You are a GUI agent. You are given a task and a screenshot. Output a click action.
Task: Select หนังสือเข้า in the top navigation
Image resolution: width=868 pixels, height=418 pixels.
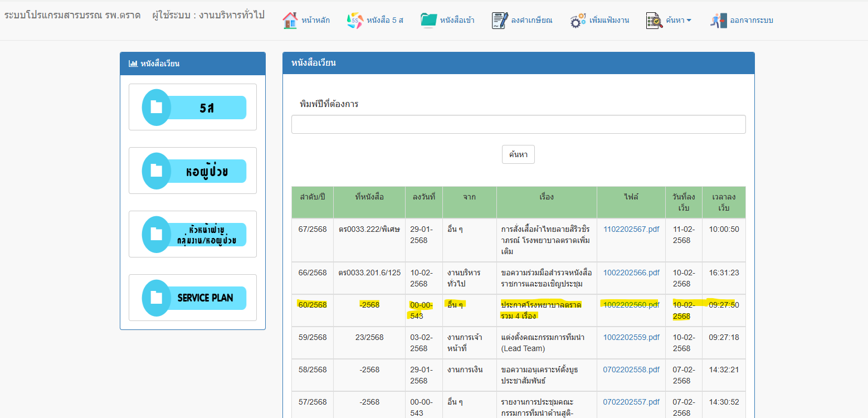[457, 21]
